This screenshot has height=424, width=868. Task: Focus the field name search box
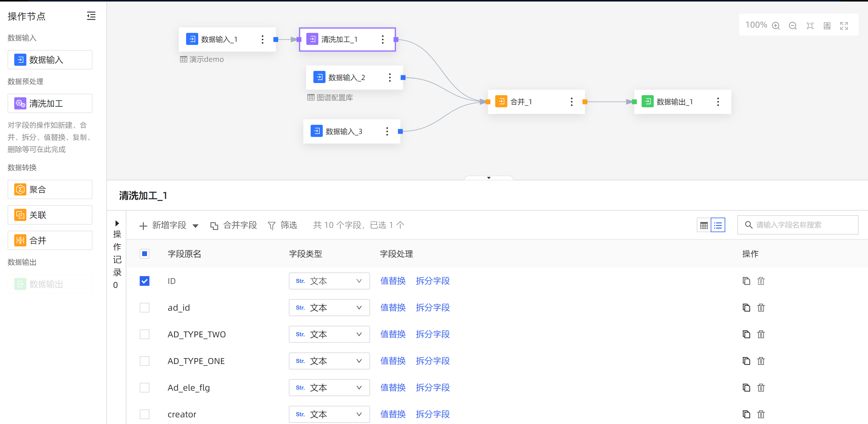coord(798,225)
